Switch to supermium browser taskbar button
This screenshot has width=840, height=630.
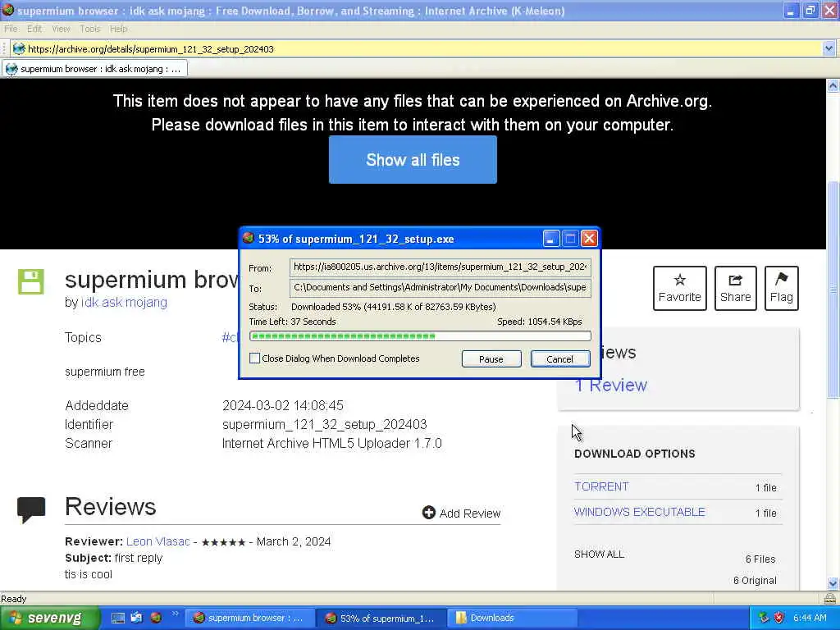coord(249,618)
